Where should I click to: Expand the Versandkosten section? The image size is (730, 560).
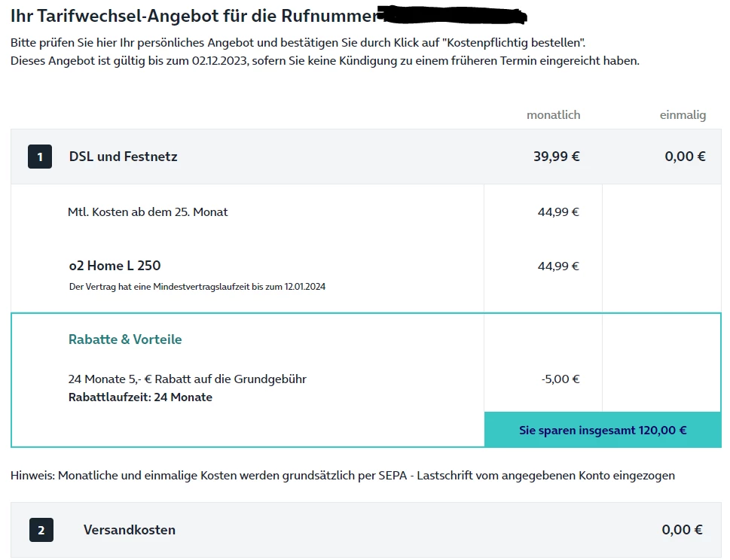(x=130, y=530)
